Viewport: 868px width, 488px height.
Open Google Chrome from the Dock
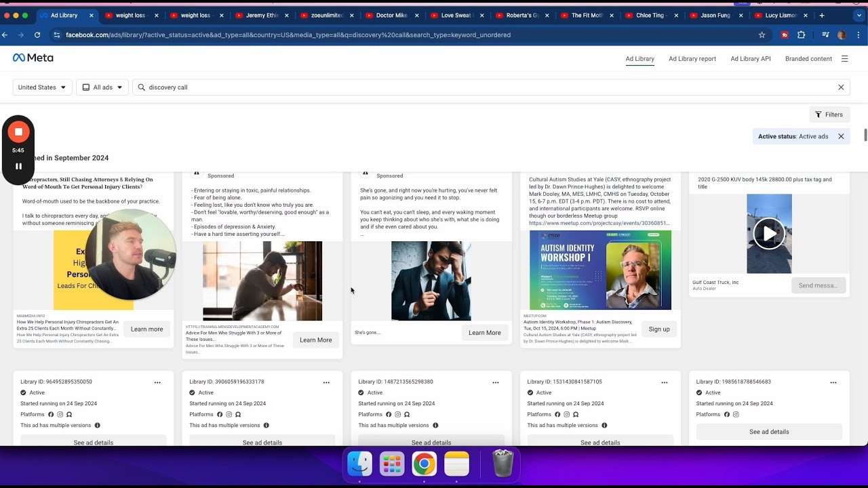[425, 464]
